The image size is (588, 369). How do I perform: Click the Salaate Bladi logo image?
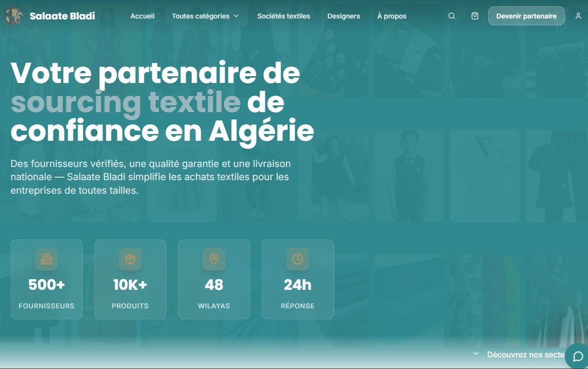(14, 16)
